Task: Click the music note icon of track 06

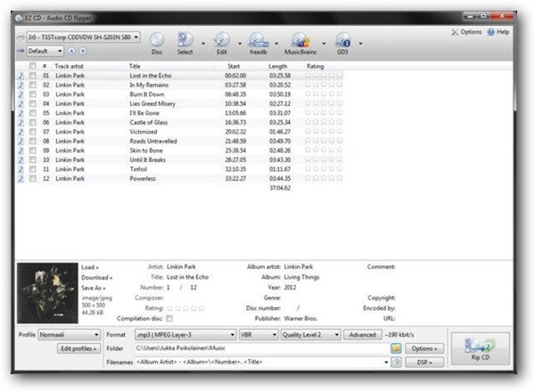Action: coord(21,122)
